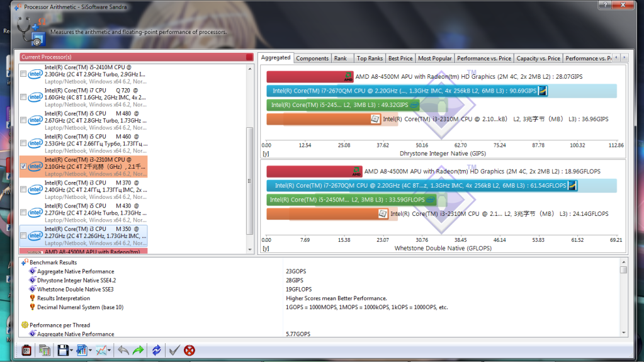Open the save icon dropdown arrow
Image resolution: width=644 pixels, height=362 pixels.
click(x=72, y=351)
